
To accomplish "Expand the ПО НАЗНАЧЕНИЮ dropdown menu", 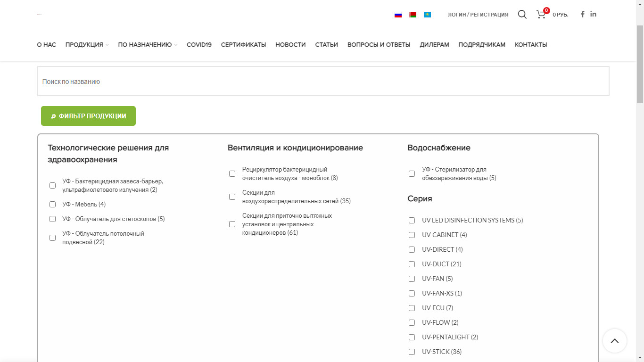I will pyautogui.click(x=148, y=45).
